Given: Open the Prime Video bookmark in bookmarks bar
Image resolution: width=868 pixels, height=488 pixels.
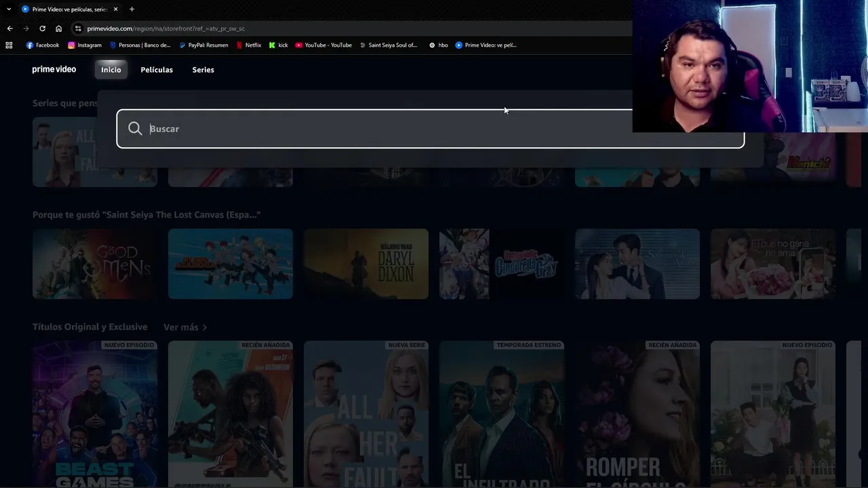Looking at the screenshot, I should point(486,45).
